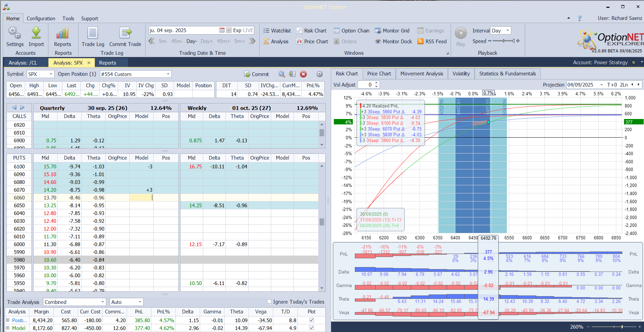Open the Account Power Strategy dropdown arrow
Screen dimensions: 644x332
(642, 63)
